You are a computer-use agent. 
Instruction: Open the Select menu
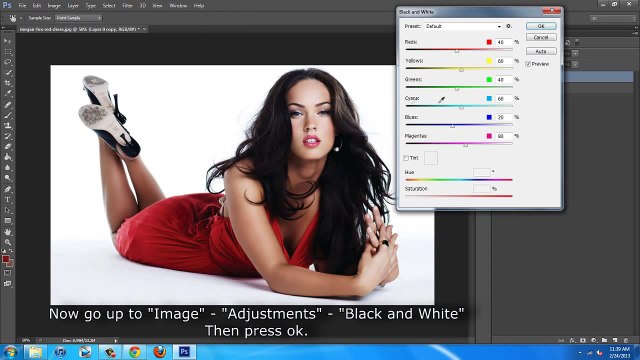tap(109, 6)
